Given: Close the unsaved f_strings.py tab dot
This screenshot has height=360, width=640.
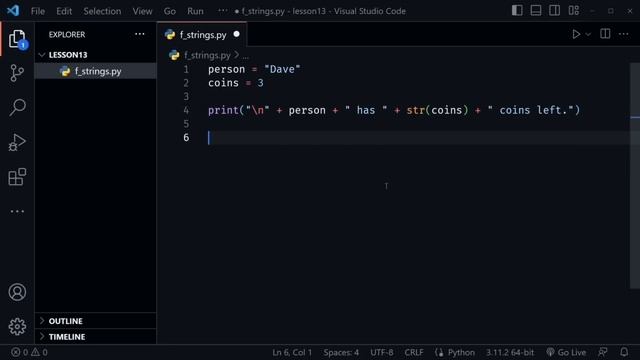Looking at the screenshot, I should tap(236, 34).
